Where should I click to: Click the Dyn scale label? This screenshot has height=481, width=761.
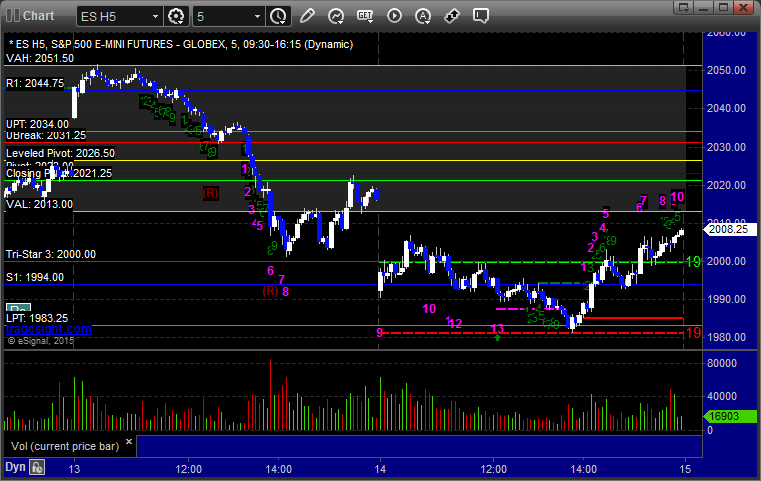coord(15,467)
